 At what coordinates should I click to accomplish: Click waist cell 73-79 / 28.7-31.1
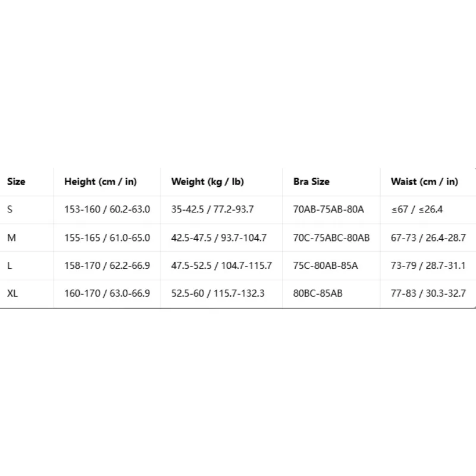click(428, 265)
